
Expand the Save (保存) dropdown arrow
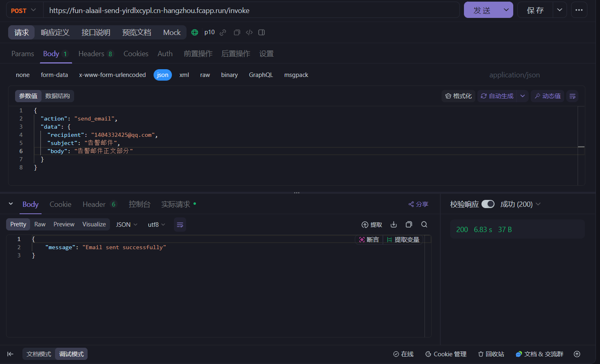(x=560, y=10)
